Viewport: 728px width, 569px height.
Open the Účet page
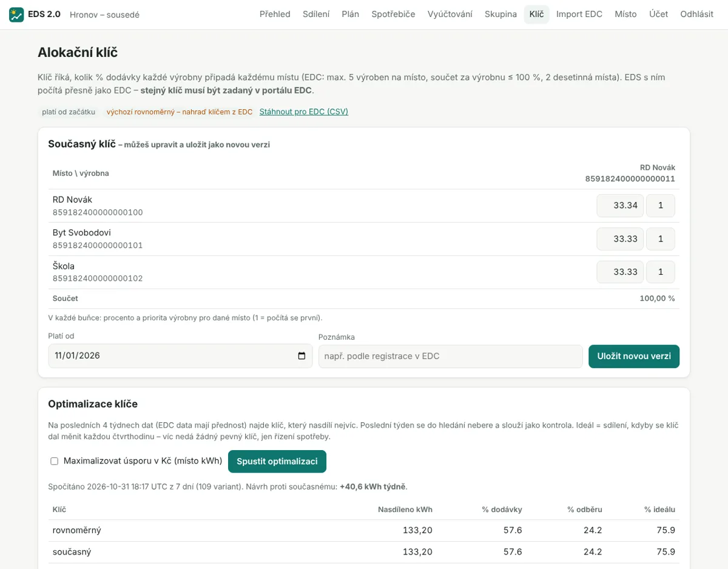tap(658, 15)
